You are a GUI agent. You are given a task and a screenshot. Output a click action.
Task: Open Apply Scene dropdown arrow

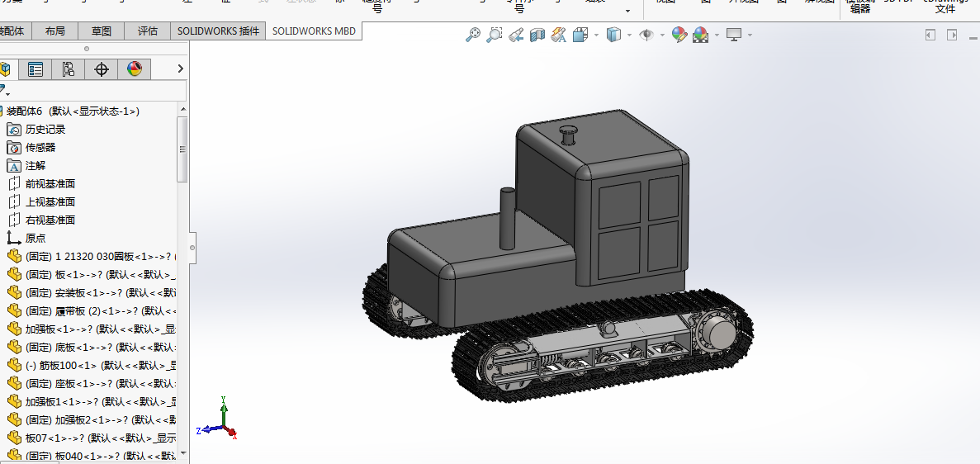(717, 35)
